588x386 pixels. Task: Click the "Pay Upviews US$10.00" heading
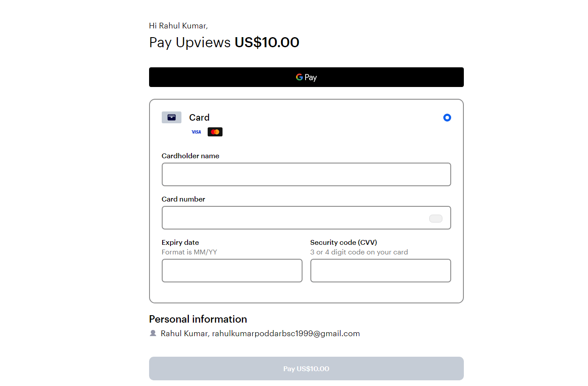[224, 42]
